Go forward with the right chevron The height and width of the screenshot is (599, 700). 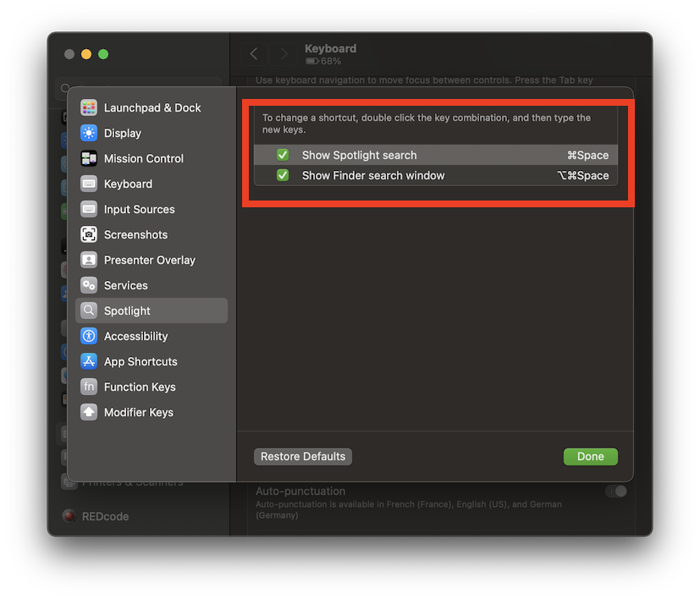click(284, 54)
